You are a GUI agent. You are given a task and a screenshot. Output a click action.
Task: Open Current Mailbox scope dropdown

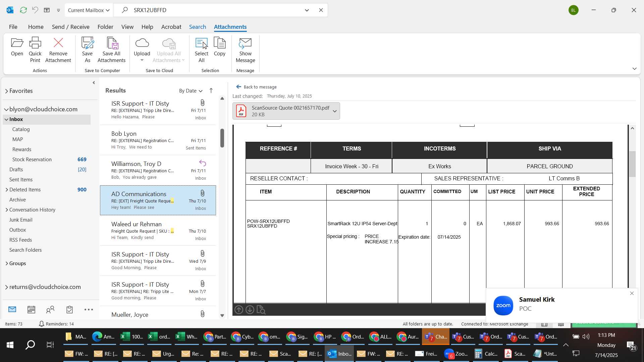point(89,10)
